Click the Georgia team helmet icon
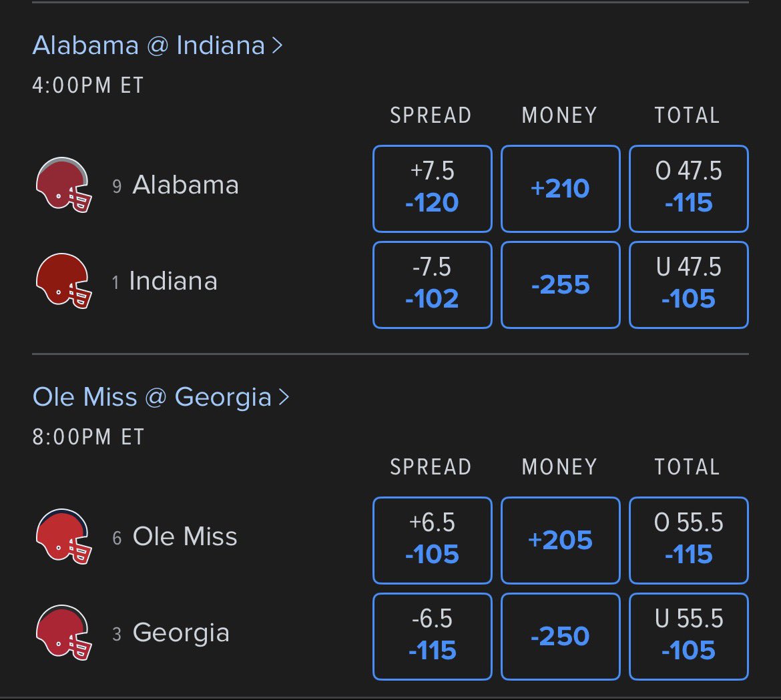Viewport: 781px width, 700px height. pyautogui.click(x=64, y=633)
